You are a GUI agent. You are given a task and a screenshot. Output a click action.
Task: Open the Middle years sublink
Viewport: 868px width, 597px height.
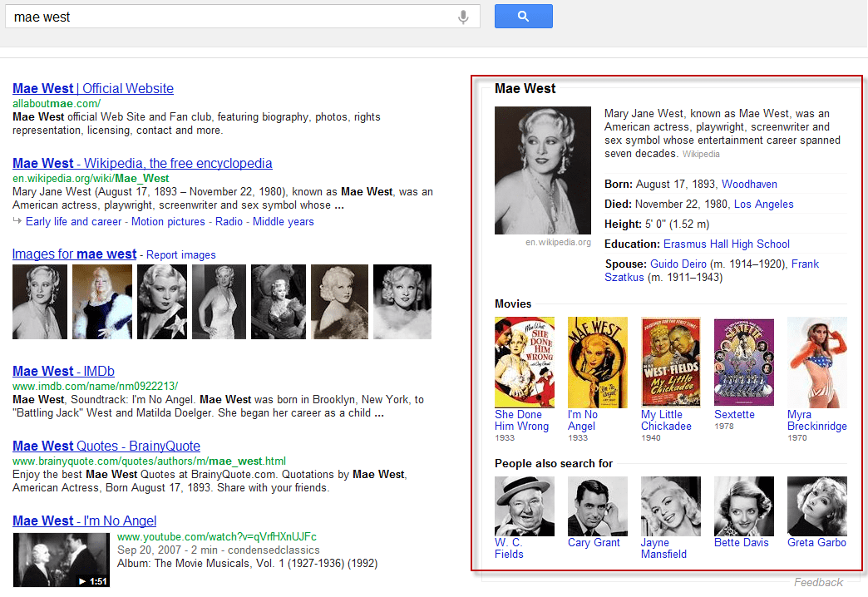284,221
